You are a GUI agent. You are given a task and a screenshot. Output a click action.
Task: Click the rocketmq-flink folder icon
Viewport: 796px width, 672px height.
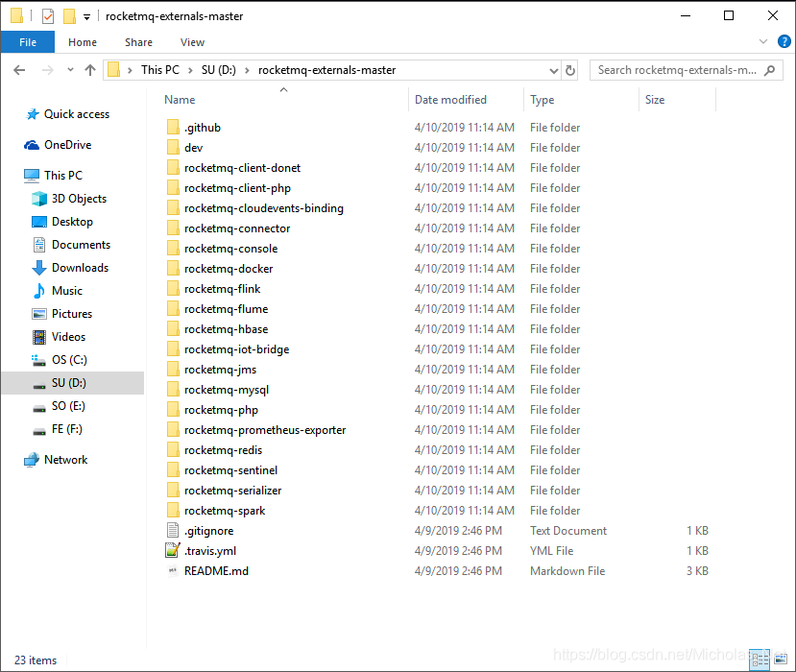(x=173, y=289)
